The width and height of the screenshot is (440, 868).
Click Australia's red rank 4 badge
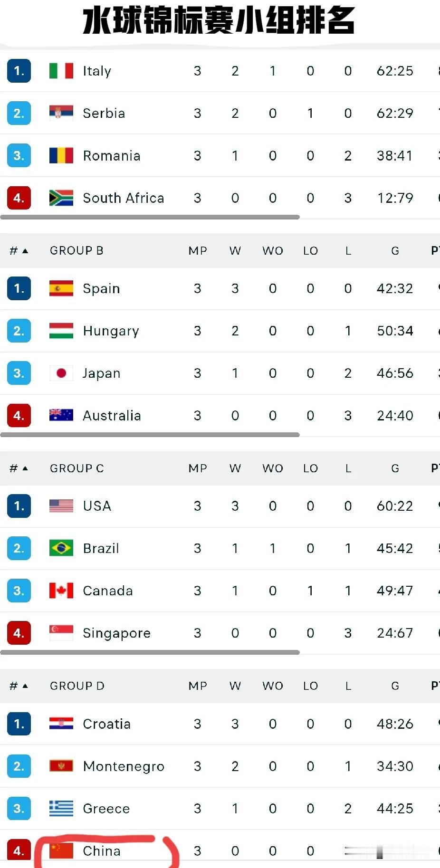pos(19,415)
